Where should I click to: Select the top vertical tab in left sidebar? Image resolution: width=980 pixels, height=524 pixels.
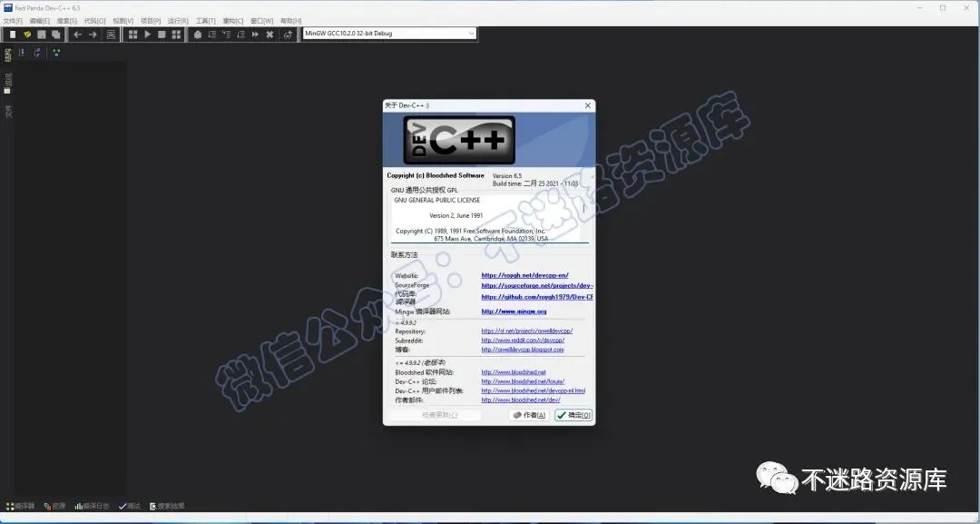pyautogui.click(x=8, y=55)
